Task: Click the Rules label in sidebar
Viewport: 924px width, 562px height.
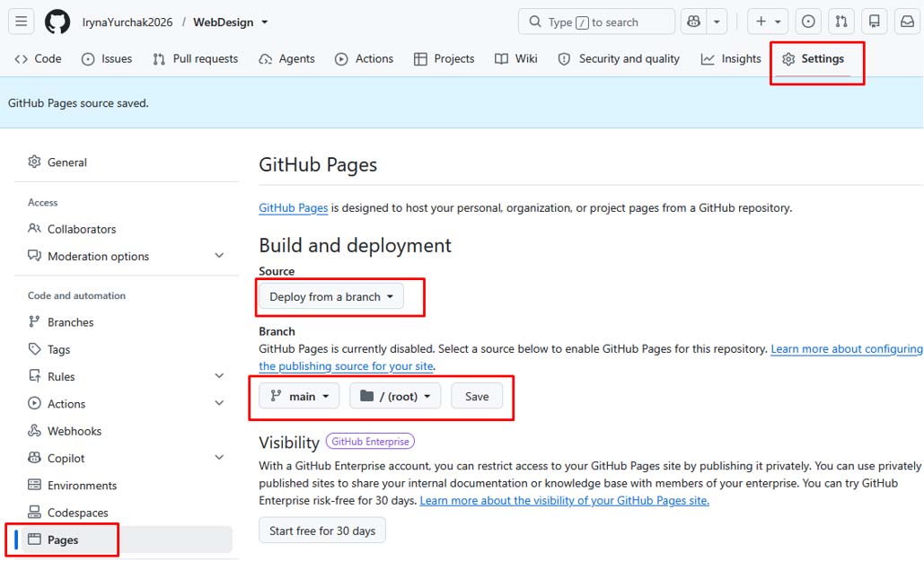Action: pos(61,376)
